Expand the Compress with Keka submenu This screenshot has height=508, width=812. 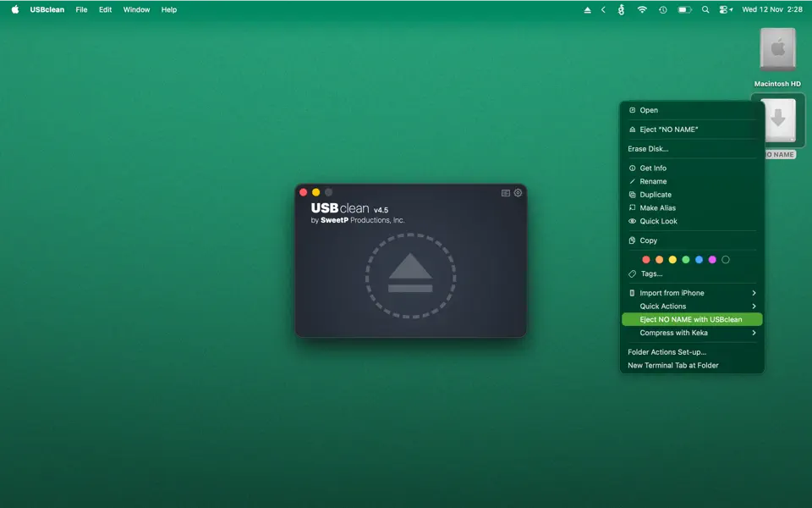(672, 333)
